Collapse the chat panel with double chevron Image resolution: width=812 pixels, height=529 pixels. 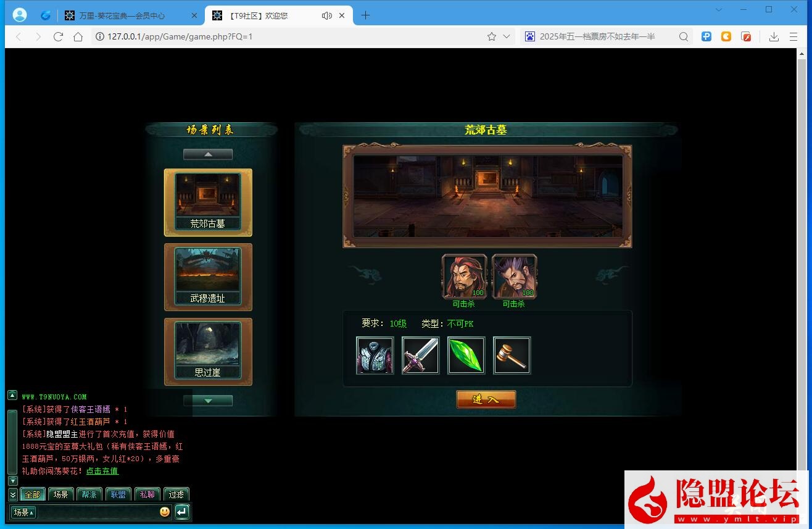[12, 495]
